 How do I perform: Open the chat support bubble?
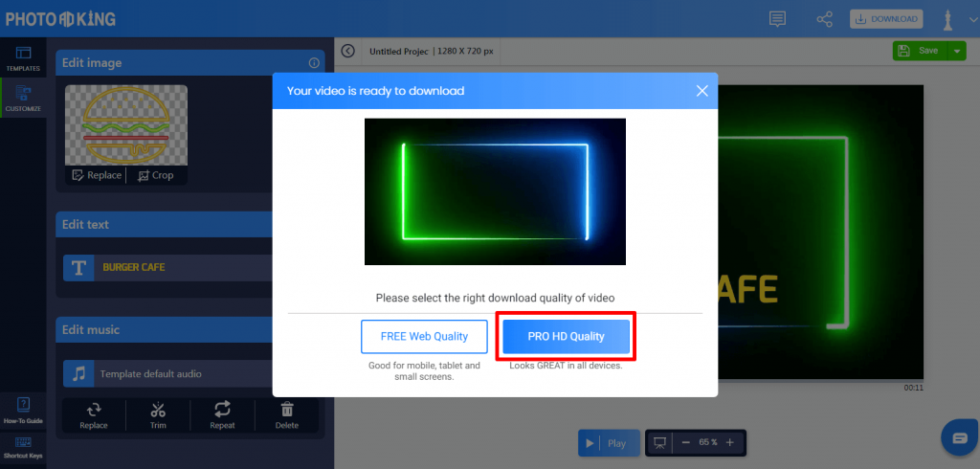point(959,437)
